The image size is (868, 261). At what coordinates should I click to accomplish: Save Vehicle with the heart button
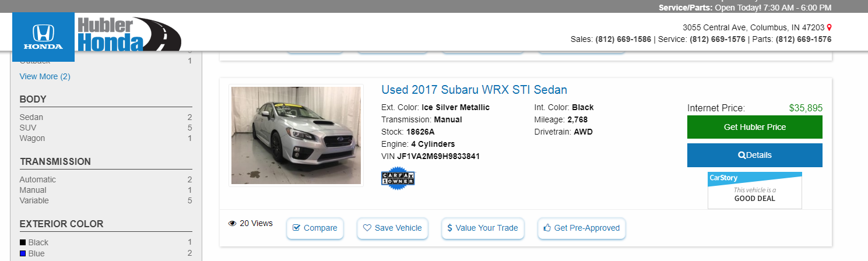392,228
